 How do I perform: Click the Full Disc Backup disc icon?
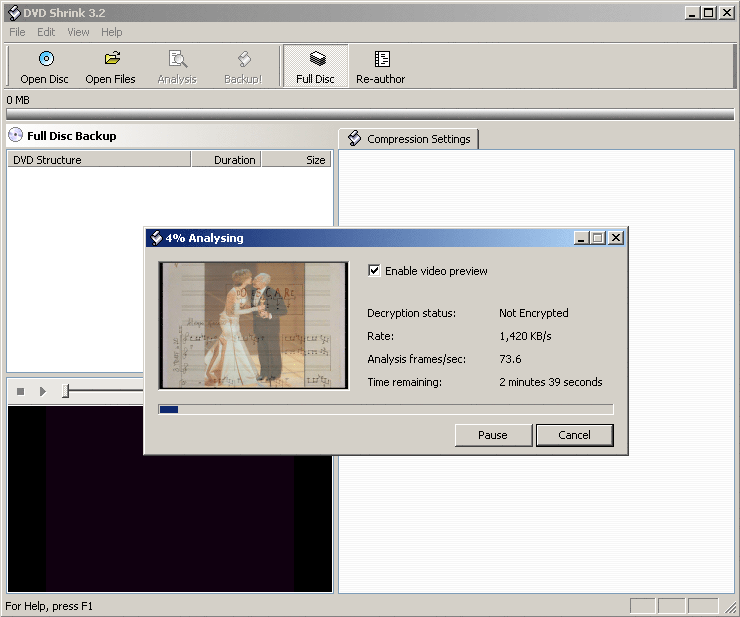[x=16, y=135]
